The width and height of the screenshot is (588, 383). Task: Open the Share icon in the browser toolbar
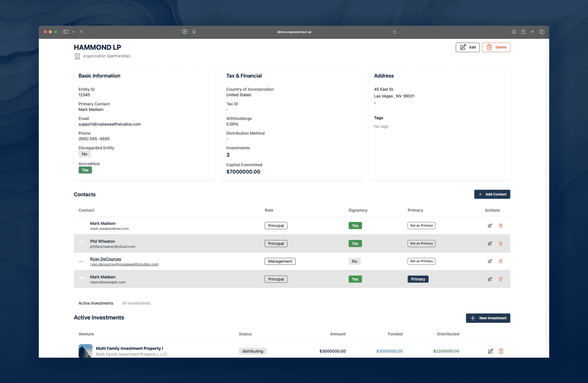pyautogui.click(x=523, y=31)
